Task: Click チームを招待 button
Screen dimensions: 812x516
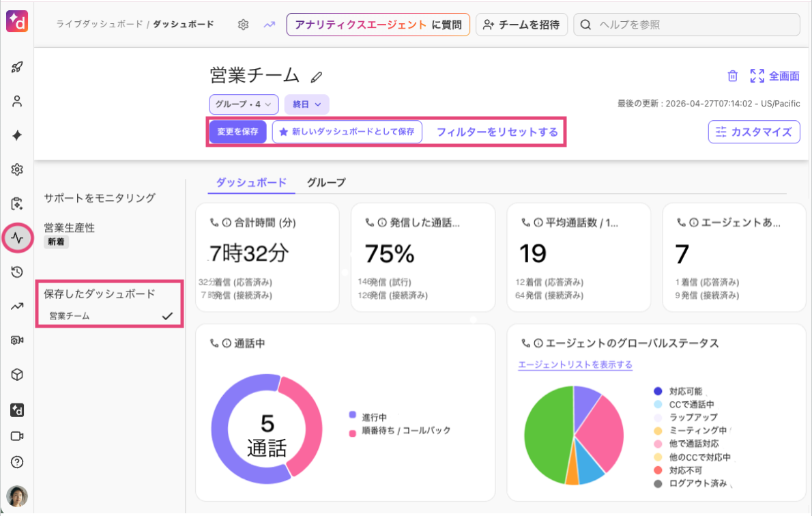Action: (521, 25)
